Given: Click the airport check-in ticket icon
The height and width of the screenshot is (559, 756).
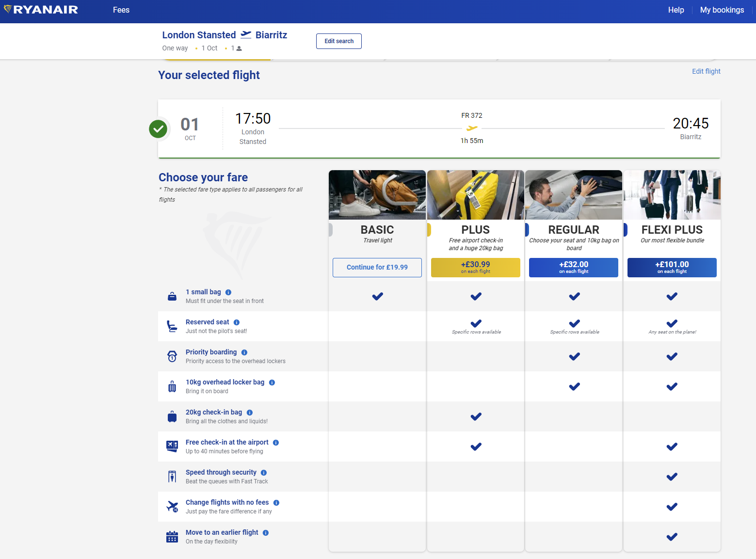Looking at the screenshot, I should (172, 447).
